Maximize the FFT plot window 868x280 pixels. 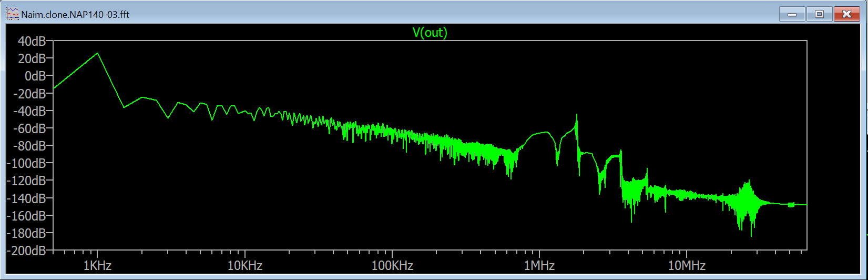pyautogui.click(x=819, y=14)
